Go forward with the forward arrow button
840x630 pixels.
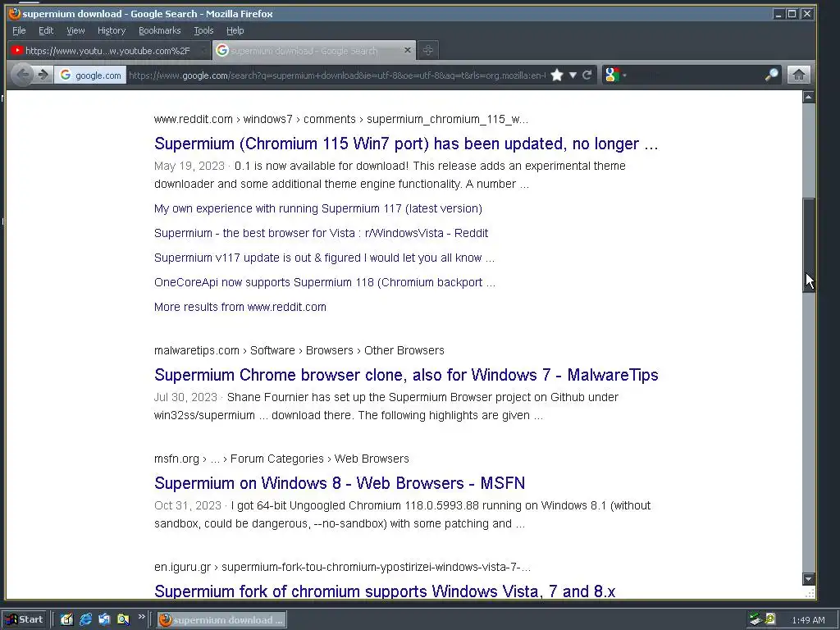coord(43,75)
